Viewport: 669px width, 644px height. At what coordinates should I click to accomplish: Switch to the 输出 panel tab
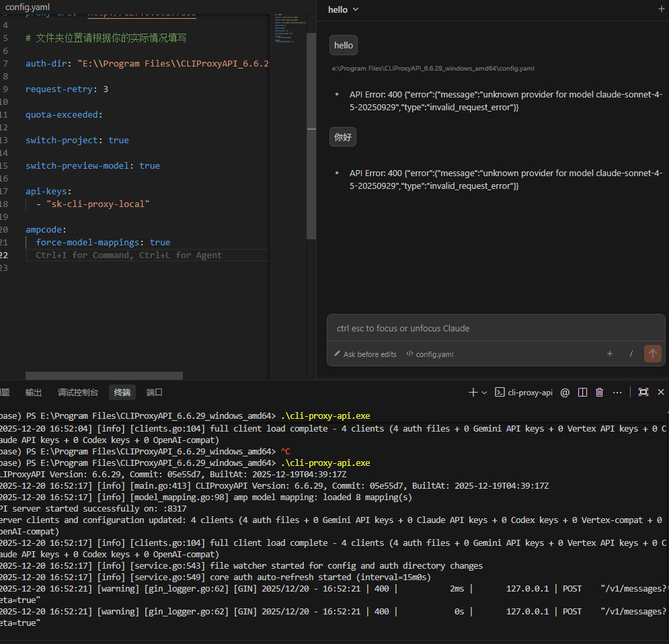click(x=33, y=393)
